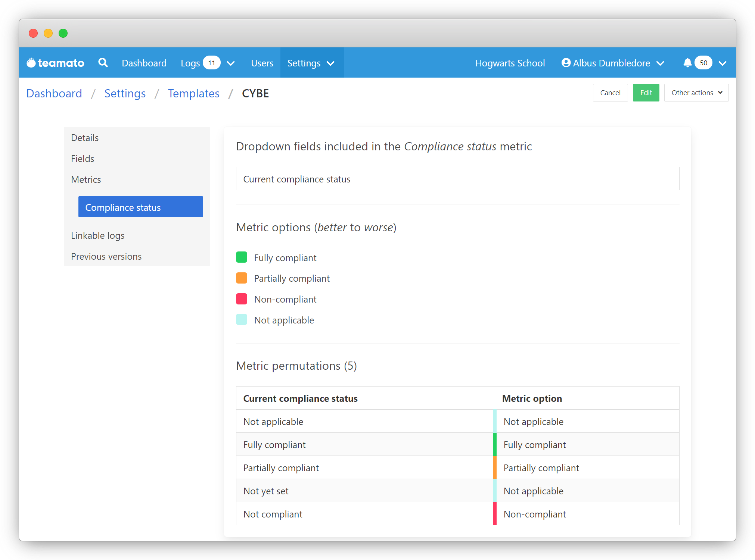Open the Other actions dropdown
Screen dimensions: 755x560
click(x=696, y=93)
